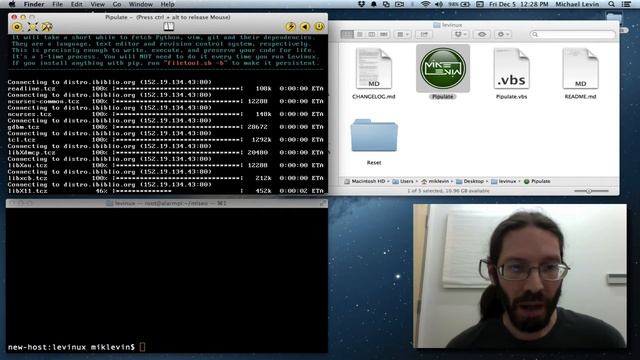Select the CHANGELOG.md file icon
The width and height of the screenshot is (640, 360).
point(374,69)
